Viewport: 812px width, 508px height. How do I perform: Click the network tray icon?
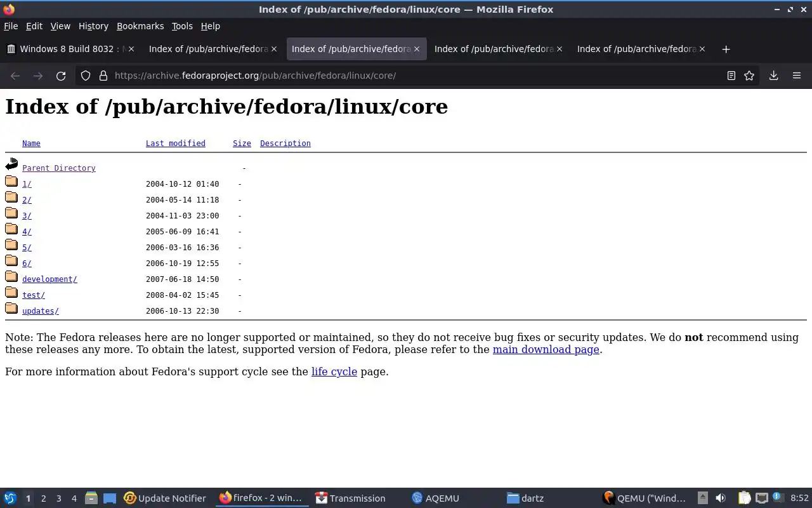762,498
